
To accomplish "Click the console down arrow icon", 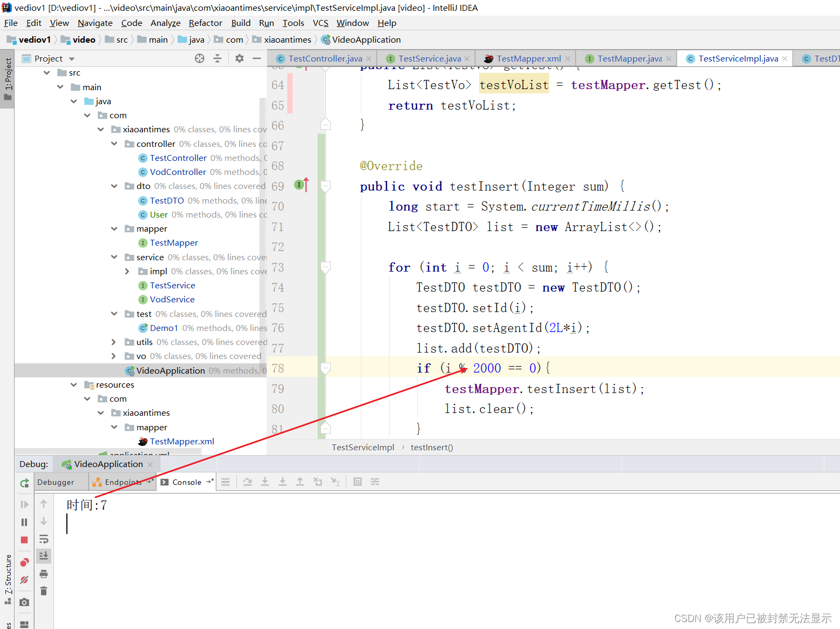I will tap(44, 521).
